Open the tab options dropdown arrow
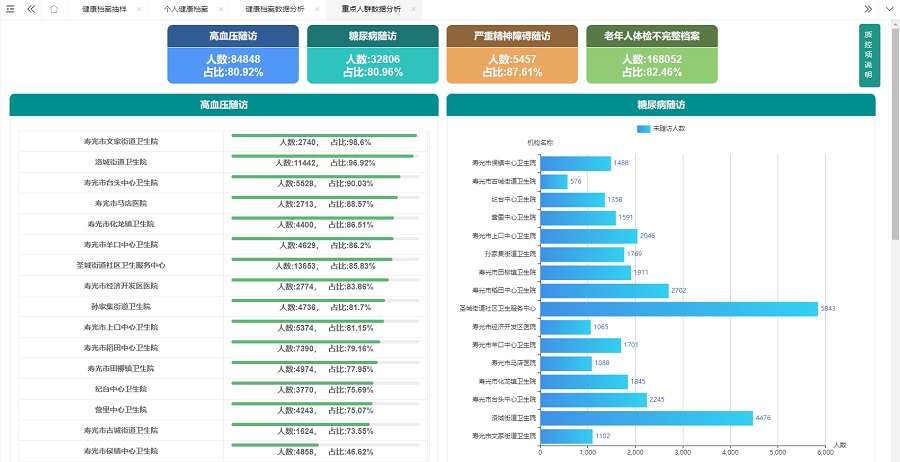The image size is (900, 462). (x=889, y=8)
